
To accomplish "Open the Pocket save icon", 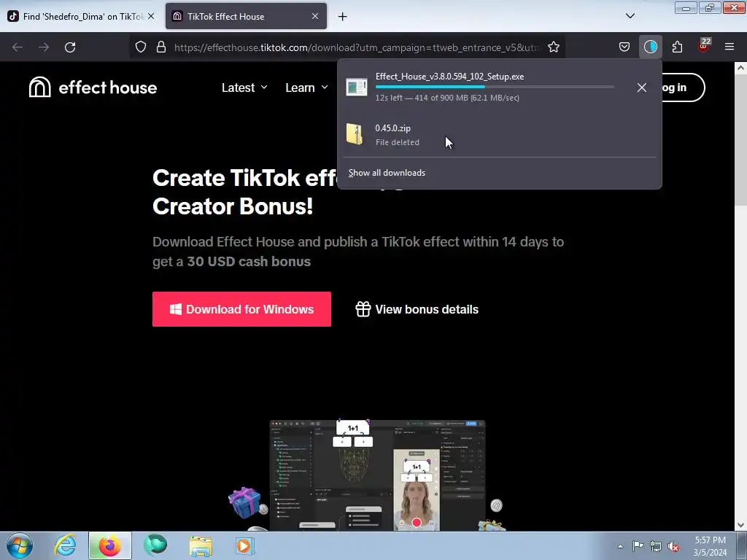I will tap(624, 47).
